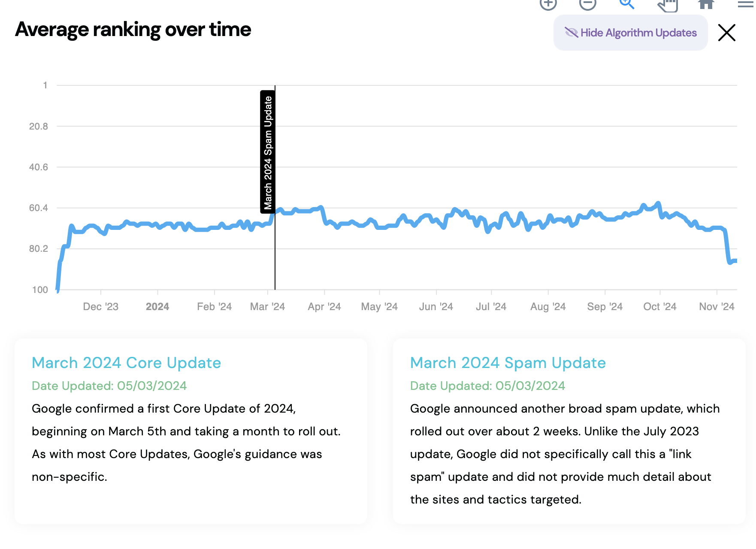Click the crossed-out eye icon
Image resolution: width=756 pixels, height=549 pixels.
pos(571,33)
